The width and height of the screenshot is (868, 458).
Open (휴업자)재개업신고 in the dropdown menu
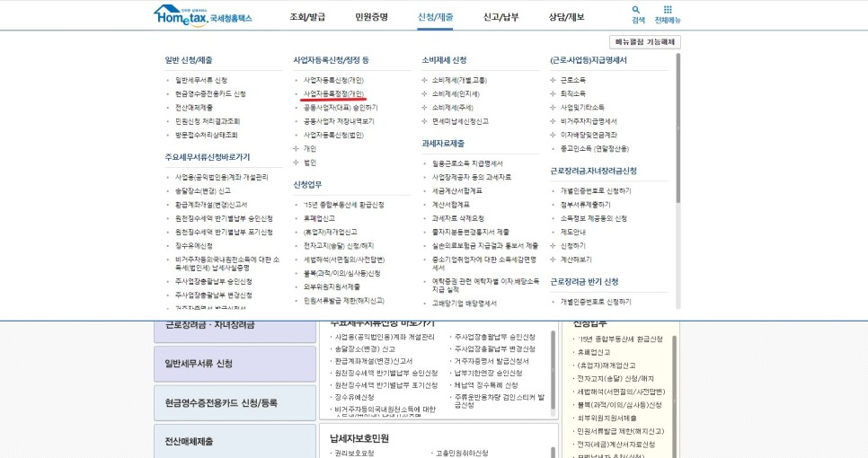331,233
